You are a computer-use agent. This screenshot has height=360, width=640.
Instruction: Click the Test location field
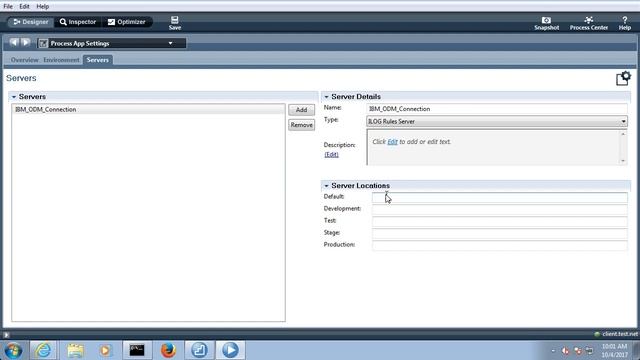point(500,221)
